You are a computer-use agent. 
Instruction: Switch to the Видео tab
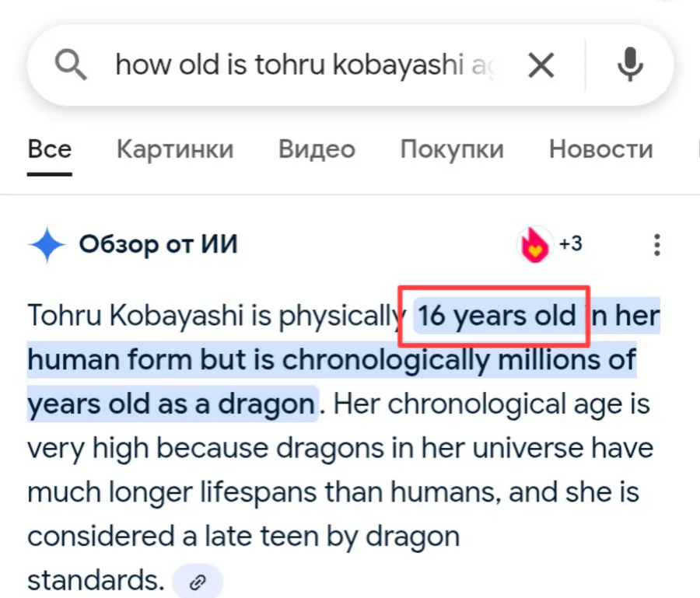[317, 149]
